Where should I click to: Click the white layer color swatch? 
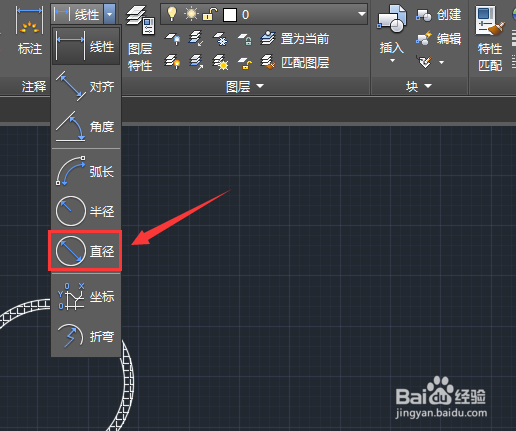pos(230,15)
